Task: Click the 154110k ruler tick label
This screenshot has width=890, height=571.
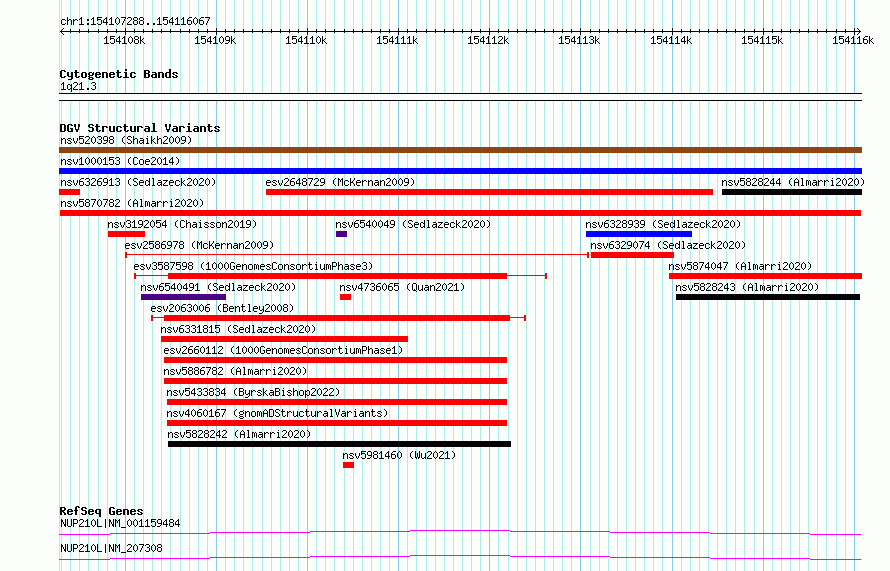Action: tap(306, 40)
